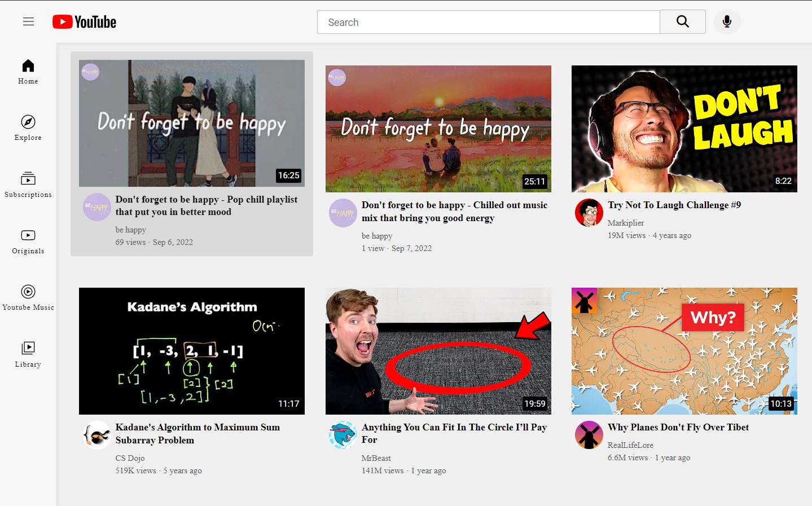This screenshot has width=812, height=506.
Task: Open Why Planes Don't Fly Over Tibet thumbnail
Action: [x=684, y=351]
